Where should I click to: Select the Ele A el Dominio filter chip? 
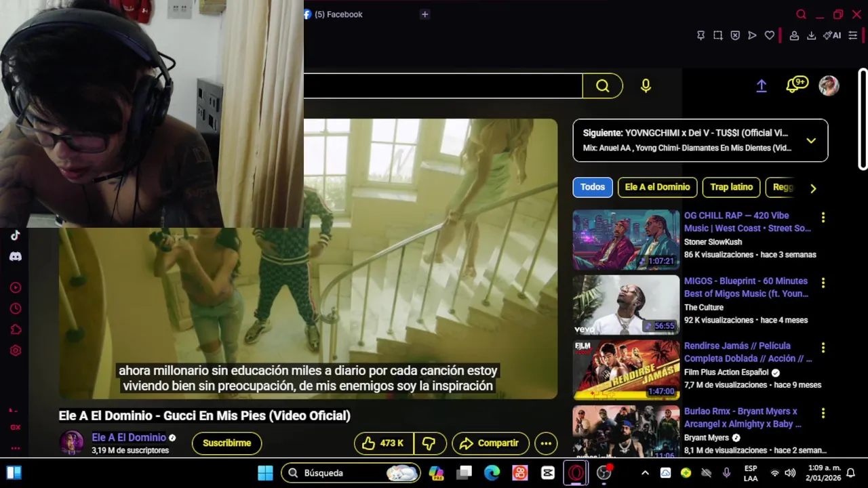click(657, 187)
